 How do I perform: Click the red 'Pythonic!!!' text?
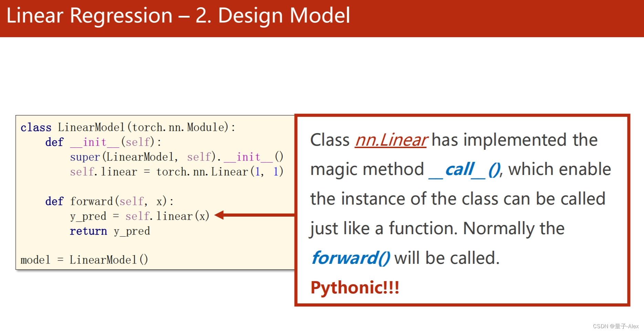pyautogui.click(x=355, y=288)
